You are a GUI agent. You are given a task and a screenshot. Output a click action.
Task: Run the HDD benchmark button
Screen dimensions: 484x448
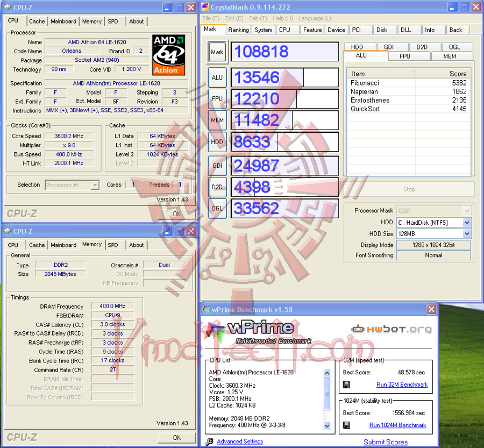(217, 142)
